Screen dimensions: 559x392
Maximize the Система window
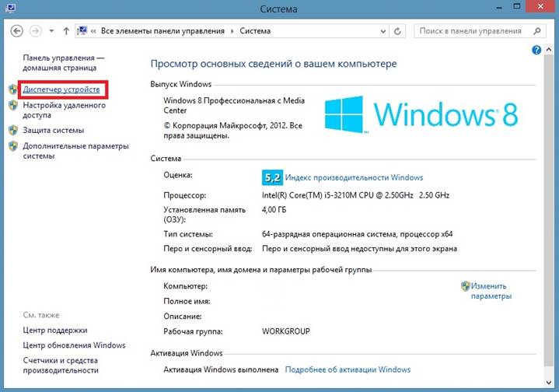516,7
